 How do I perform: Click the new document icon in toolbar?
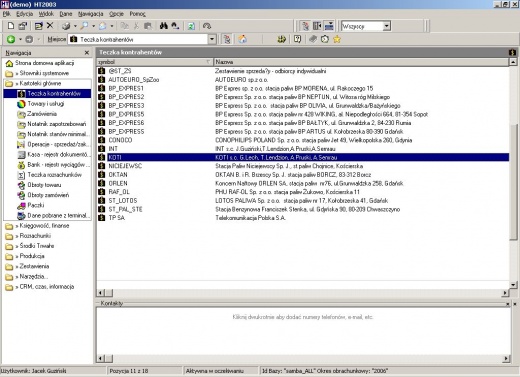pyautogui.click(x=11, y=26)
